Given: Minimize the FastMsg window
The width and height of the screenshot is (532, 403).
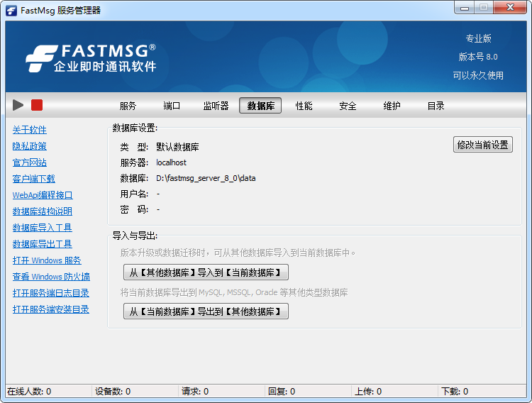Looking at the screenshot, I should pos(465,8).
